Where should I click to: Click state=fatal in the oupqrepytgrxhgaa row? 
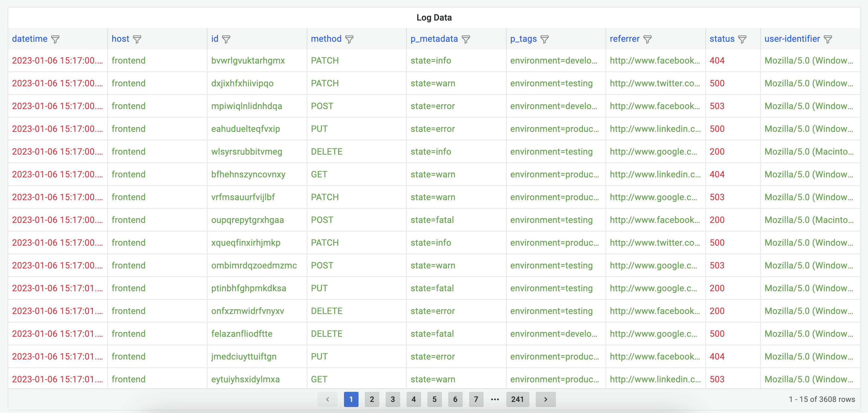[432, 220]
